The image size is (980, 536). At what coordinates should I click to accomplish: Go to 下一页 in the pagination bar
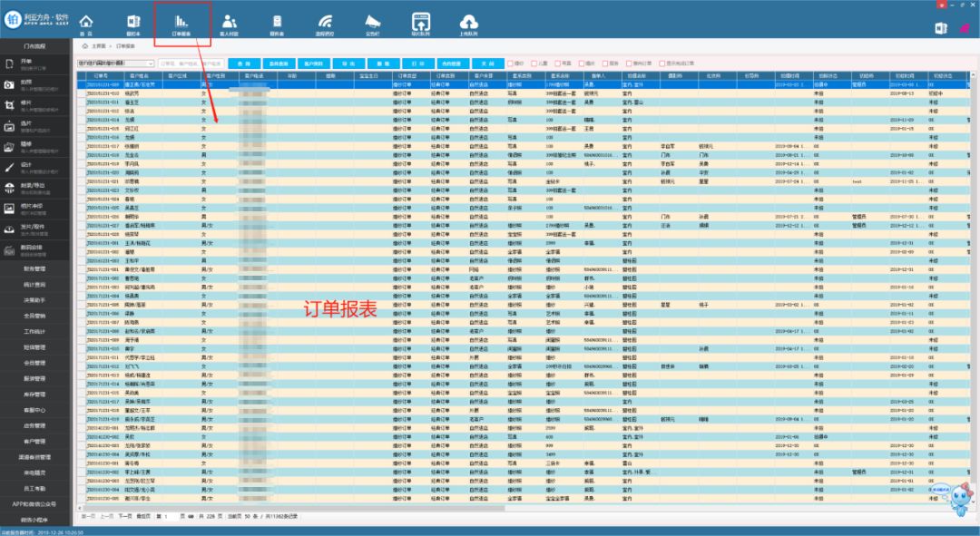(125, 515)
